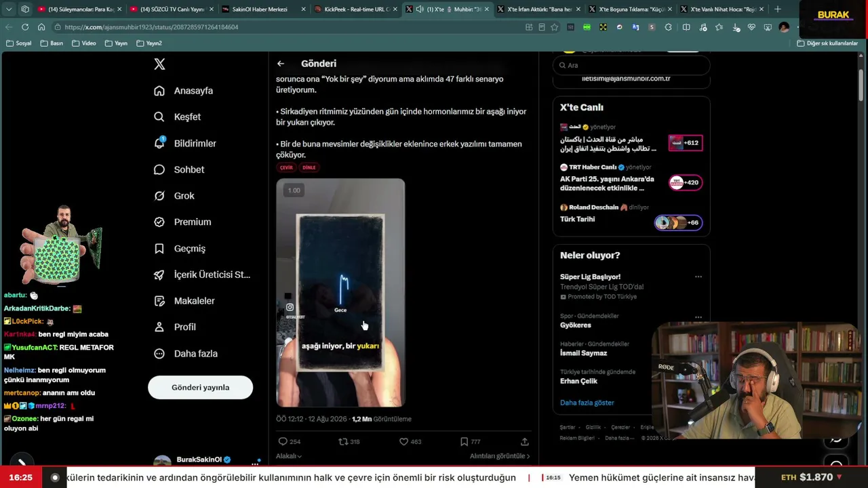The image size is (868, 488).
Task: Open the Sosyal bookmarks folder
Action: pos(18,43)
